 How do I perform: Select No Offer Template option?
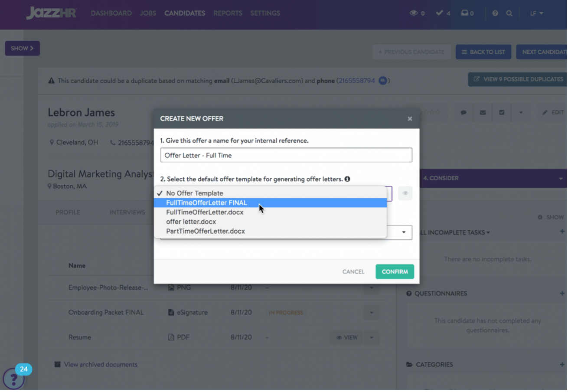pyautogui.click(x=195, y=193)
